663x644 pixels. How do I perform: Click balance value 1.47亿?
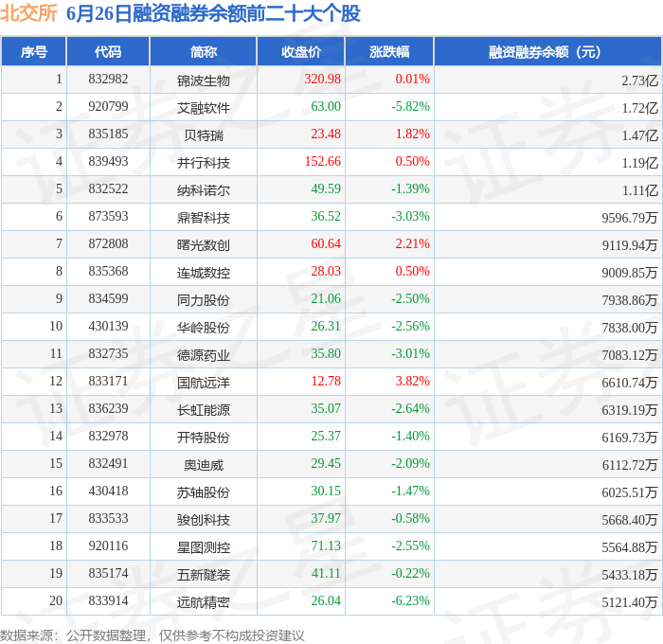tap(639, 135)
